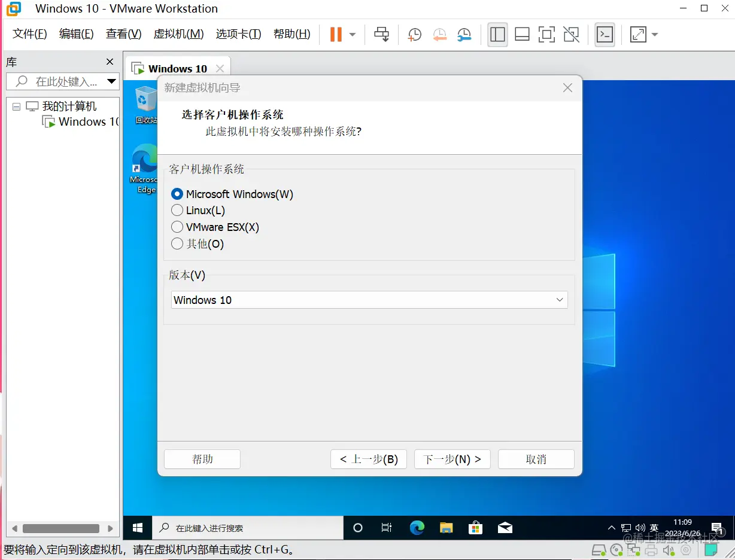Open the 版本(V) Windows 10 dropdown
Viewport: 735px width, 560px height.
point(369,300)
